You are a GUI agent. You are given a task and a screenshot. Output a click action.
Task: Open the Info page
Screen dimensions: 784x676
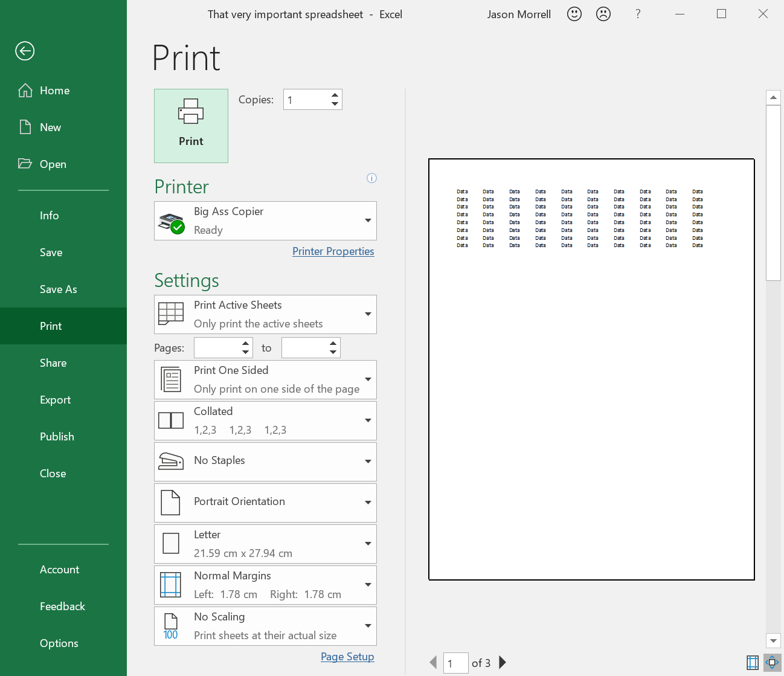click(x=63, y=216)
